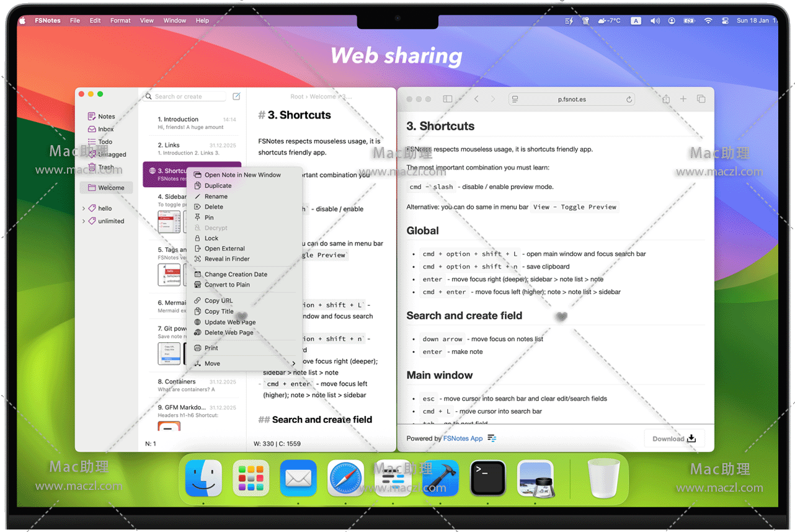Click Safari's sidebar toggle icon
Screen dimensions: 795x532
point(447,99)
